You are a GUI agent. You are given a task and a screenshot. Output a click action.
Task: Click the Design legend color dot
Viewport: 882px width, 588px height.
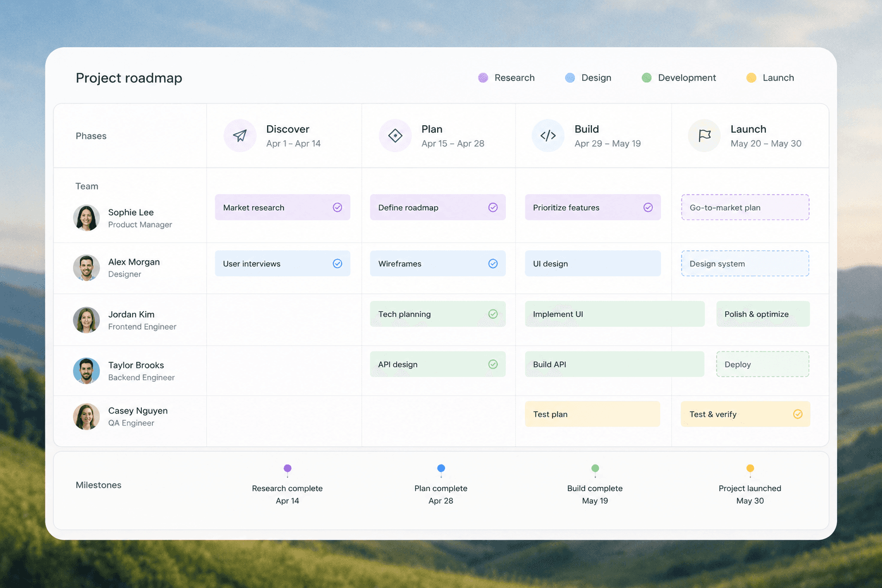(x=570, y=78)
